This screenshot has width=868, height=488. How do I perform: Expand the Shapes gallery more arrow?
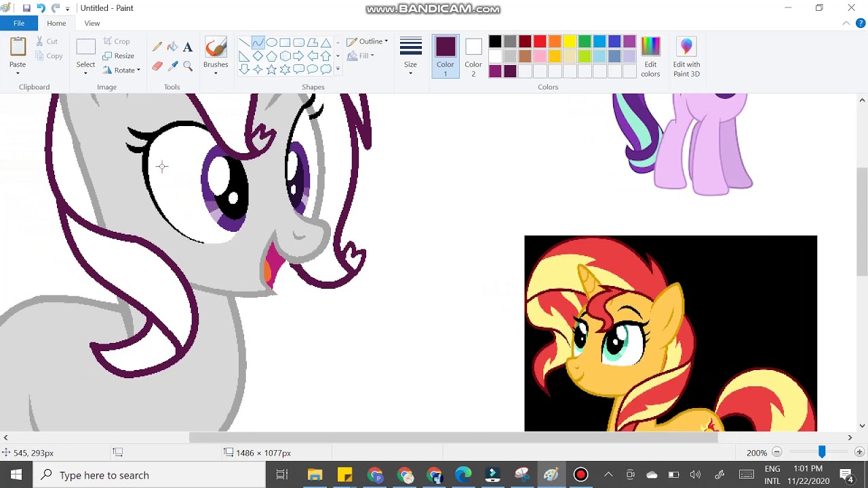338,69
